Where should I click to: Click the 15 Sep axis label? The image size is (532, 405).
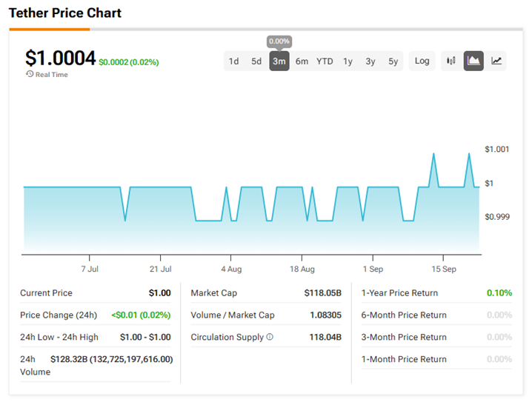point(444,269)
